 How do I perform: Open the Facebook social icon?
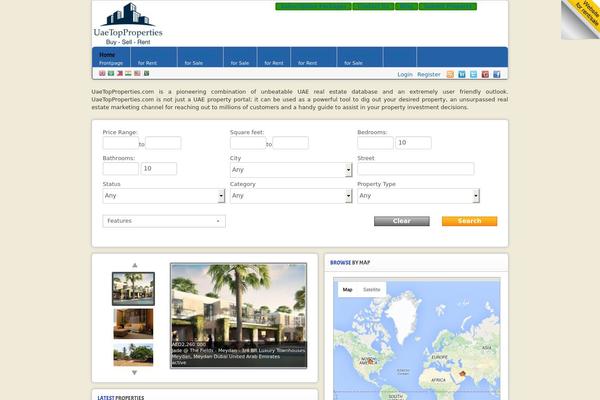point(497,74)
